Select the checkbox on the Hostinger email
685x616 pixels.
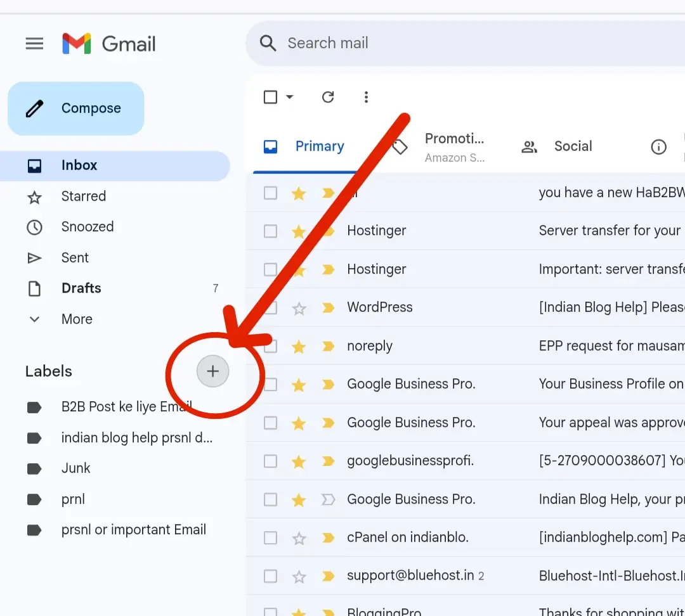(x=271, y=230)
